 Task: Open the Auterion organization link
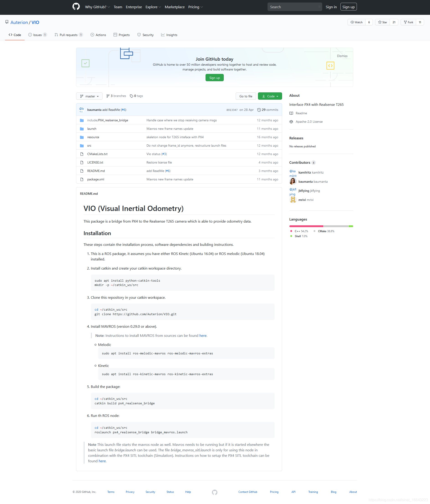pos(19,22)
